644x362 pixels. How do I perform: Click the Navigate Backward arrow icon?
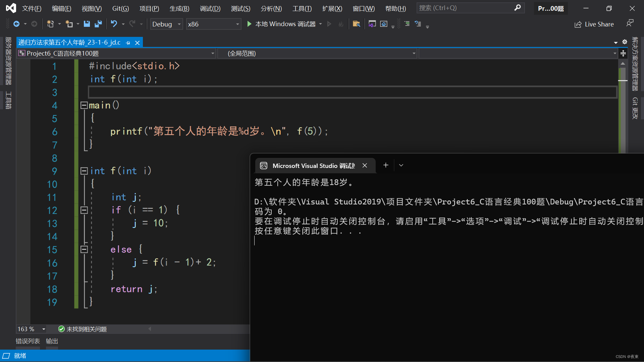[x=16, y=24]
